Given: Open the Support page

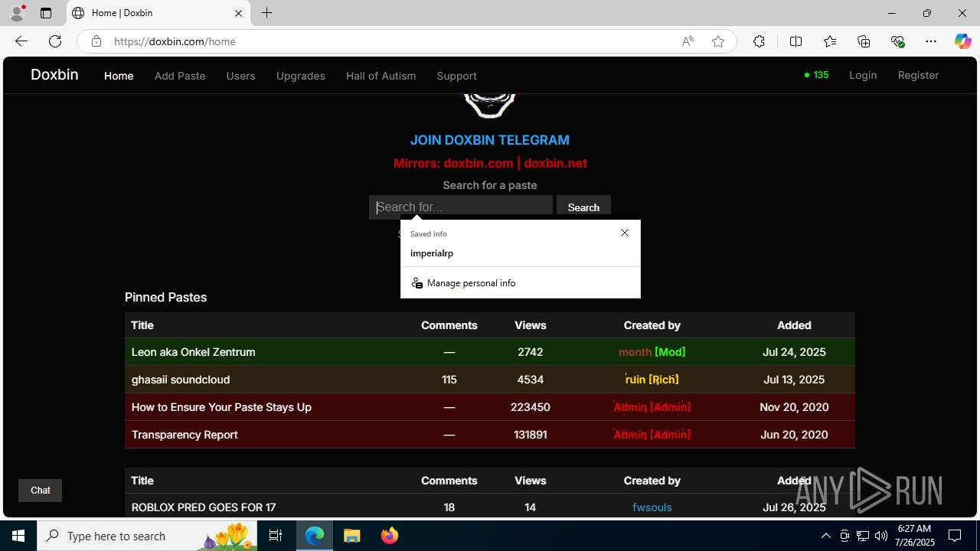Looking at the screenshot, I should pos(456,76).
